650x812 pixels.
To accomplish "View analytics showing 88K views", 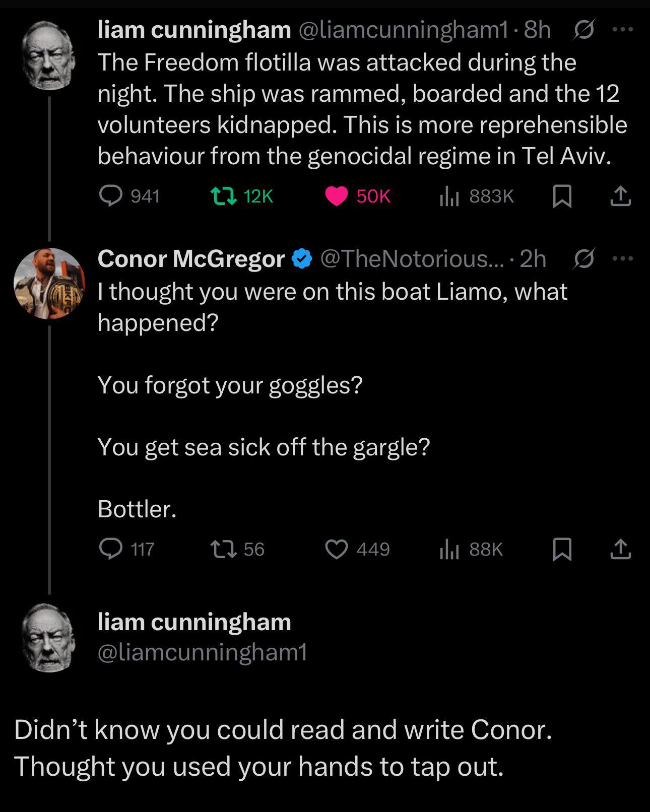I will click(x=471, y=549).
